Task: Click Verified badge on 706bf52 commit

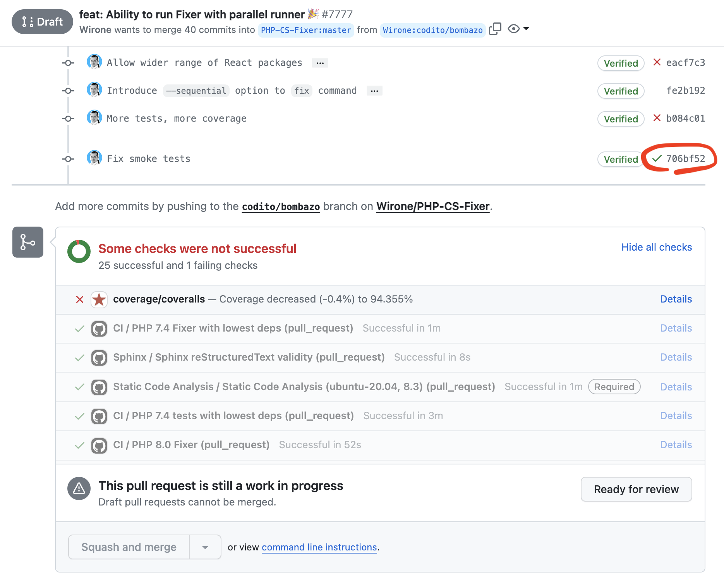Action: [621, 159]
